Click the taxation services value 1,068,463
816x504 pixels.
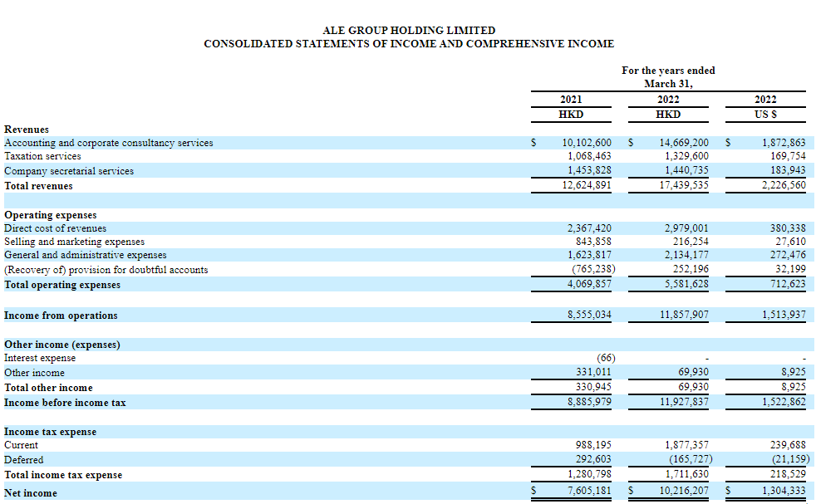(x=589, y=156)
